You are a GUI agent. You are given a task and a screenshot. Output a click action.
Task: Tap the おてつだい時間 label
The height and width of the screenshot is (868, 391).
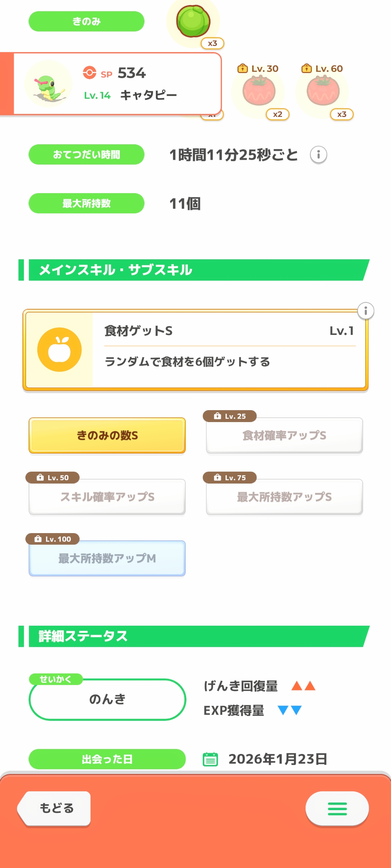pos(87,154)
